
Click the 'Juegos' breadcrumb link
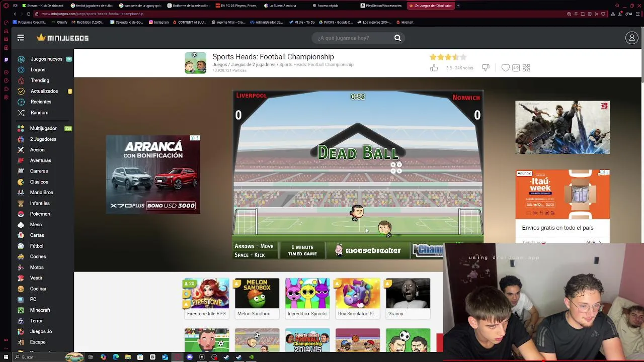[219, 65]
